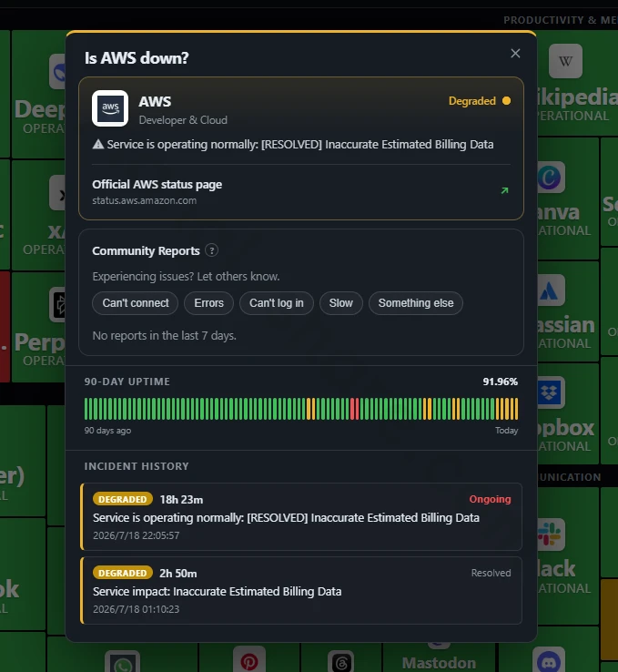Screen dimensions: 618x672
Task: Click the AWS logo icon
Action: (x=110, y=108)
